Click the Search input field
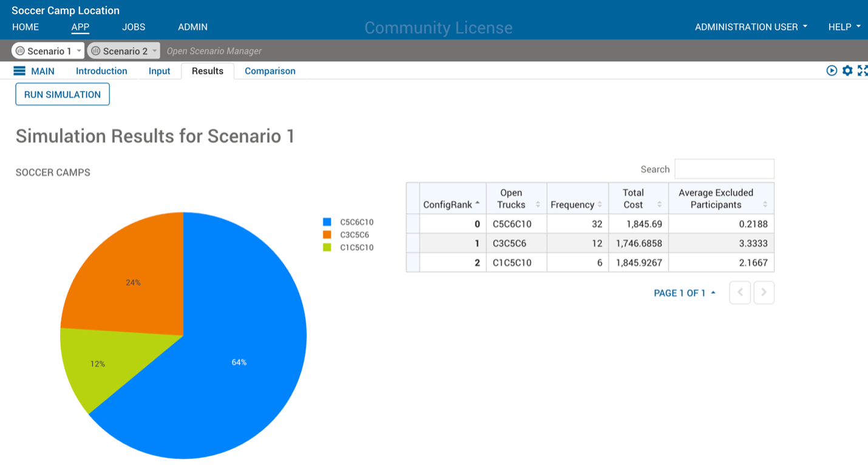868x465 pixels. [724, 169]
